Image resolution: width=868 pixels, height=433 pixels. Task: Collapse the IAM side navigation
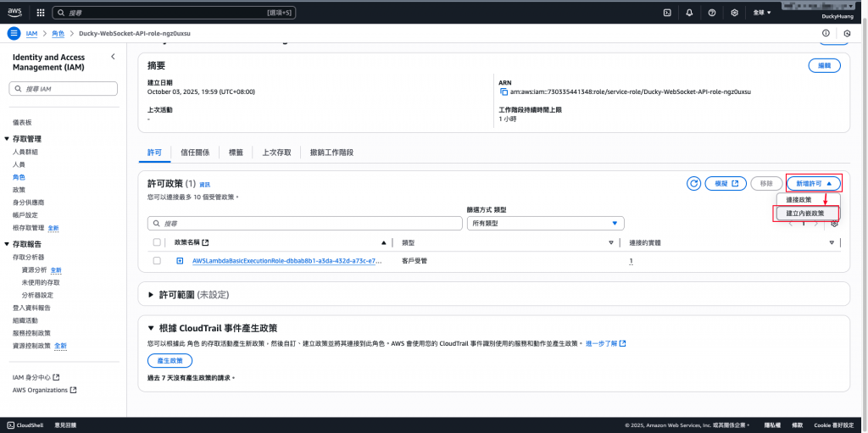pos(113,57)
